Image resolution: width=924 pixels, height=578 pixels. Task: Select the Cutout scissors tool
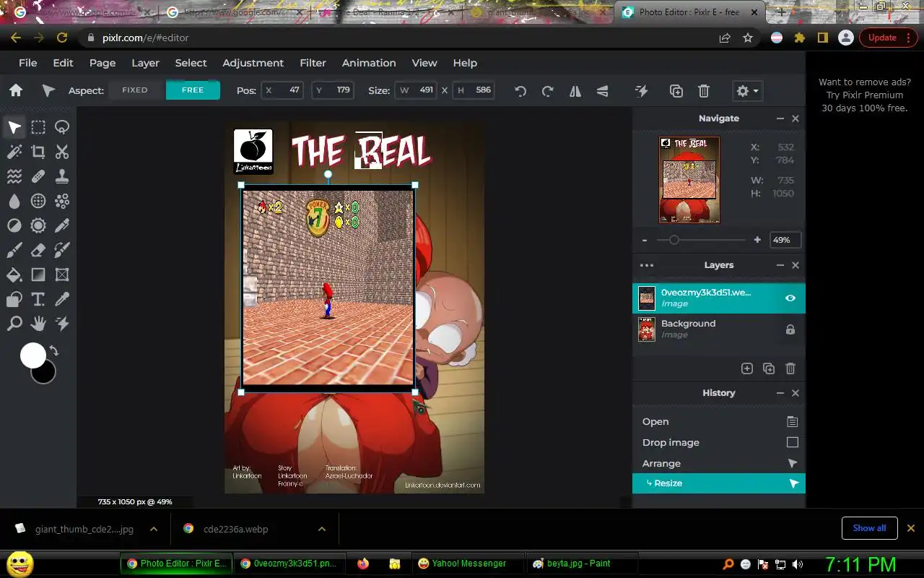(x=62, y=152)
